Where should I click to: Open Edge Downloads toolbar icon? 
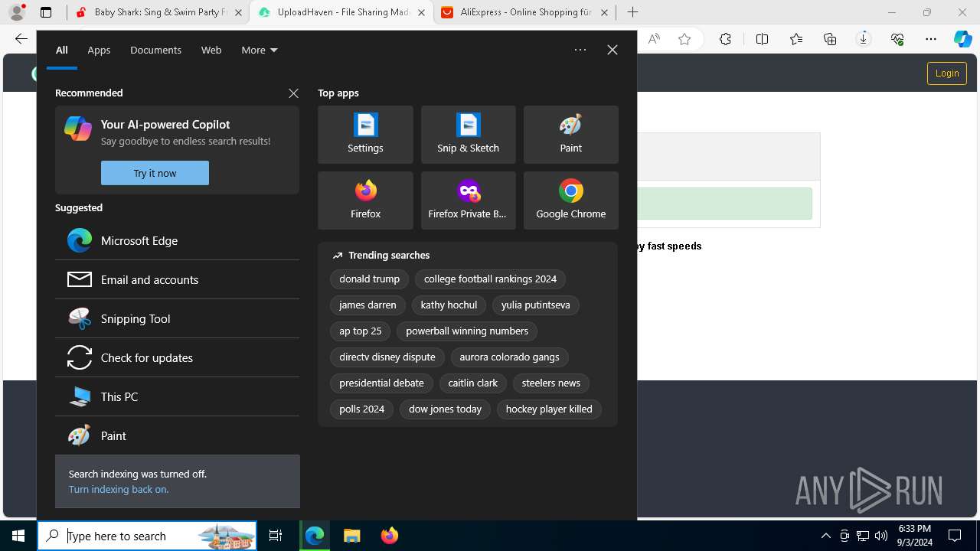point(863,39)
